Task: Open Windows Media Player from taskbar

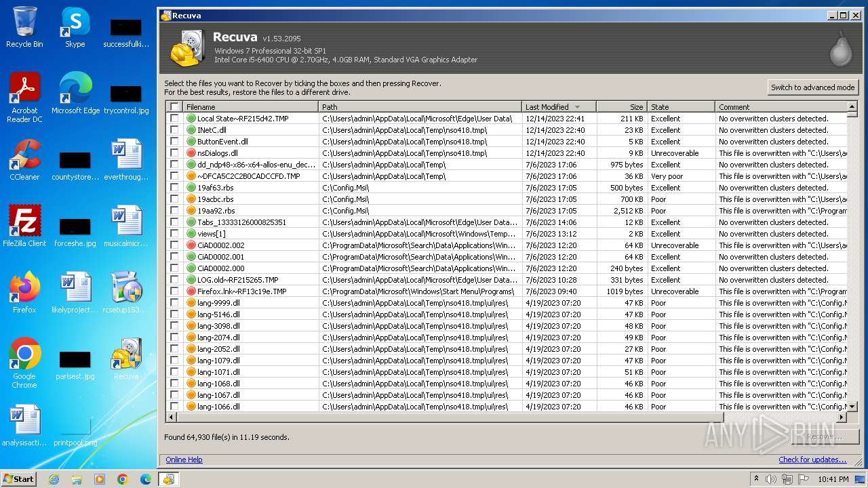Action: pyautogui.click(x=100, y=479)
